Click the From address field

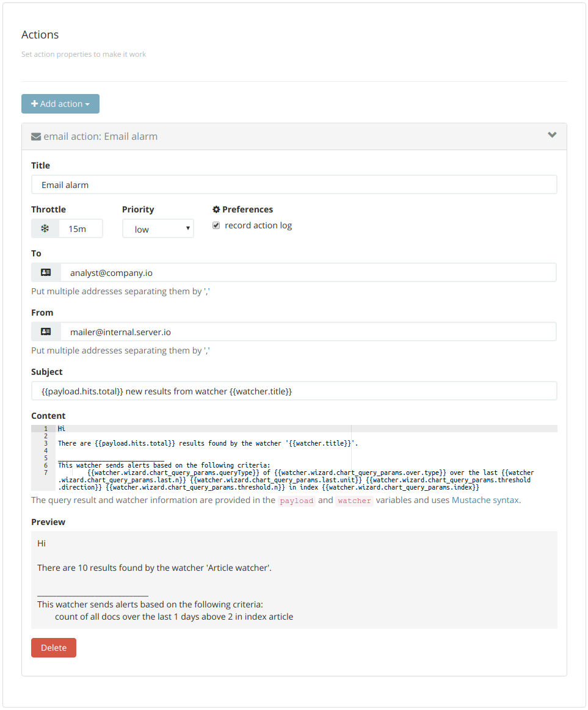pos(308,332)
